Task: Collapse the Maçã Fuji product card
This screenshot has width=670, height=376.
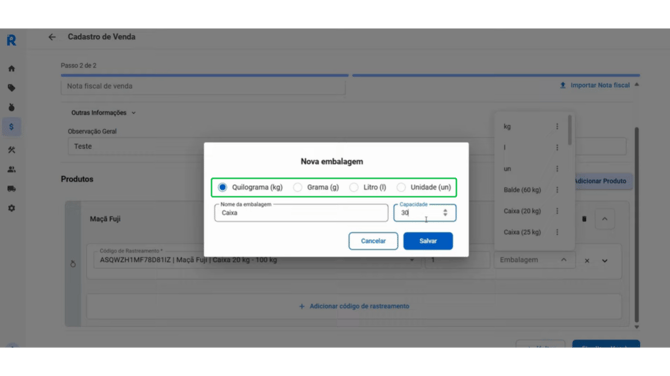Action: click(x=605, y=219)
